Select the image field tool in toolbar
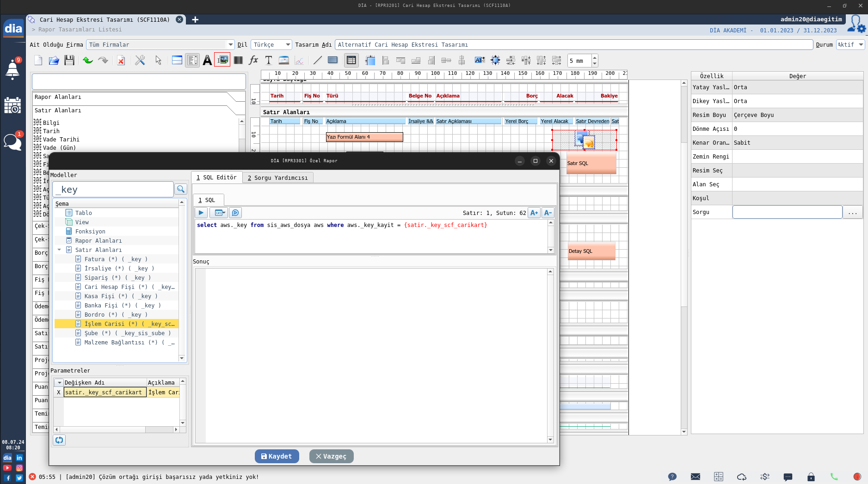The width and height of the screenshot is (868, 484). tap(222, 60)
